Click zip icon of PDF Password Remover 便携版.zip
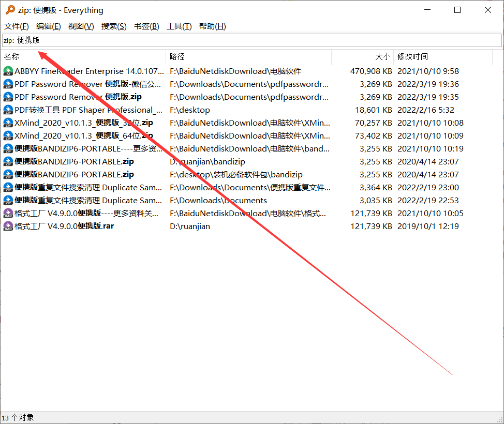504x424 pixels. pos(8,97)
